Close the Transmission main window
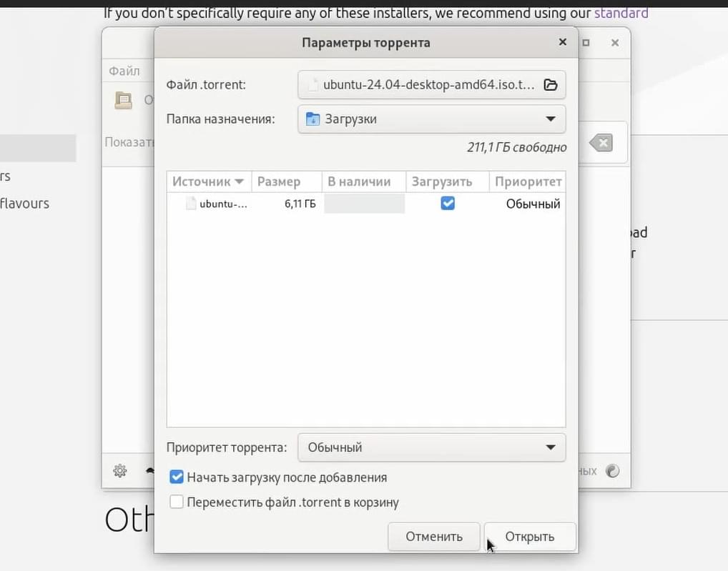This screenshot has width=728, height=571. pos(615,43)
